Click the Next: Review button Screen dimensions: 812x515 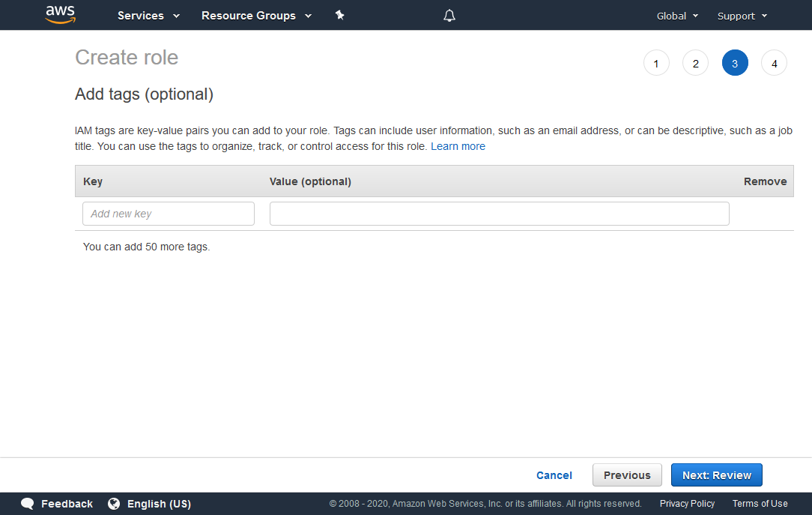coord(716,475)
